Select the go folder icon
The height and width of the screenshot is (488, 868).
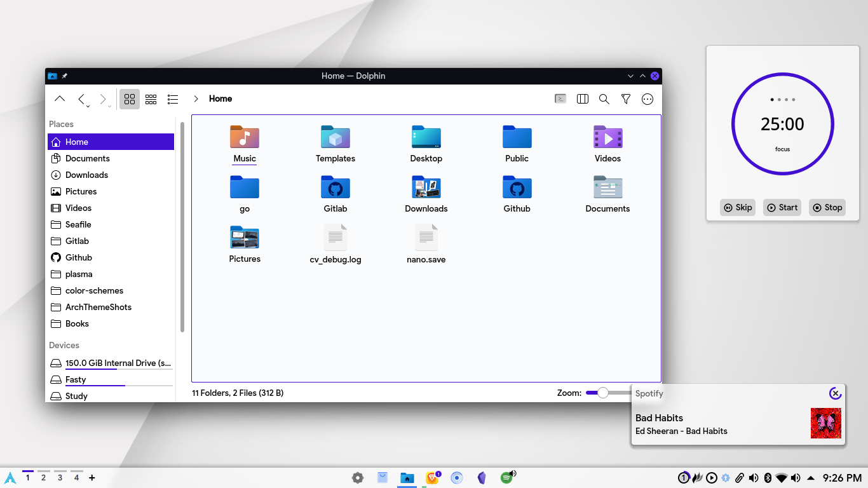coord(245,187)
